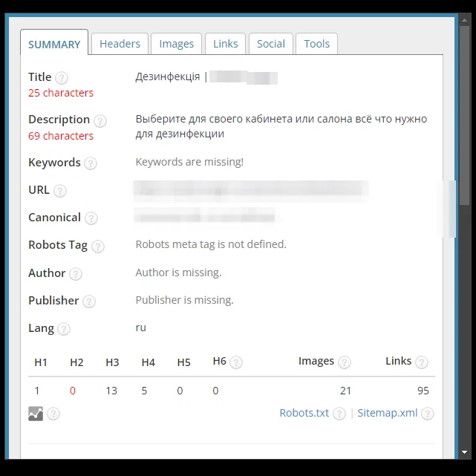Screen dimensions: 476x476
Task: Click the description text starting 'Выберите для'
Action: [281, 126]
